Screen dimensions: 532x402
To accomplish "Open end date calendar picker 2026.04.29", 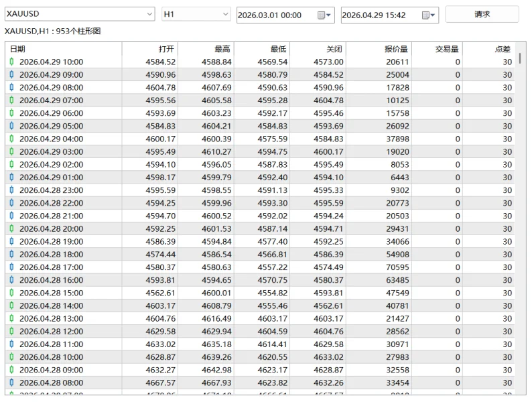I will (x=428, y=15).
